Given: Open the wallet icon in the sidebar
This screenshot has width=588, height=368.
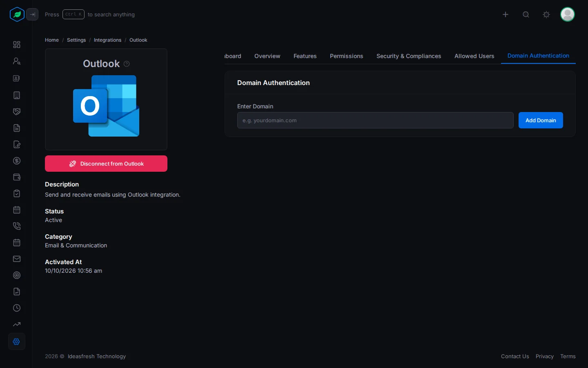Looking at the screenshot, I should 17,177.
